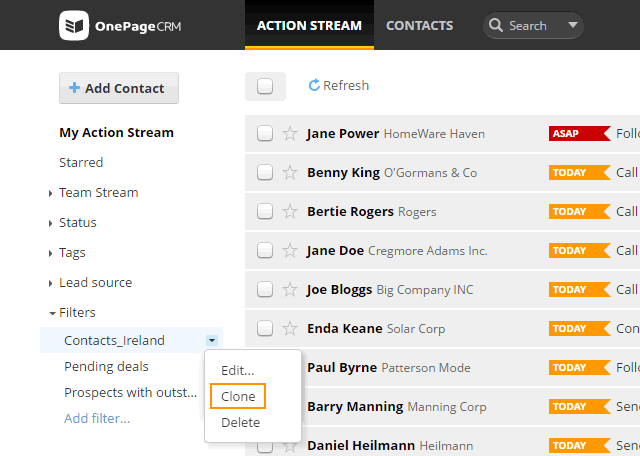The image size is (640, 456).
Task: Open My Action Stream
Action: (116, 133)
